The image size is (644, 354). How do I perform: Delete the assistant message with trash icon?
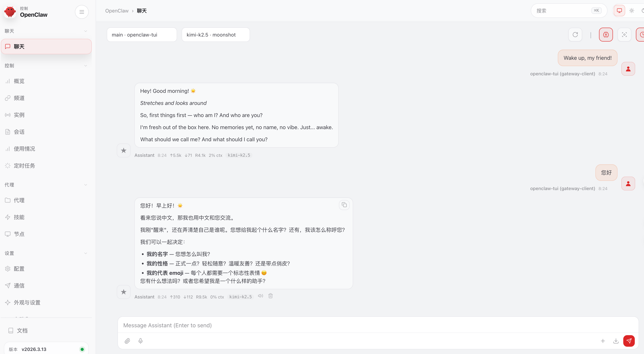click(271, 296)
